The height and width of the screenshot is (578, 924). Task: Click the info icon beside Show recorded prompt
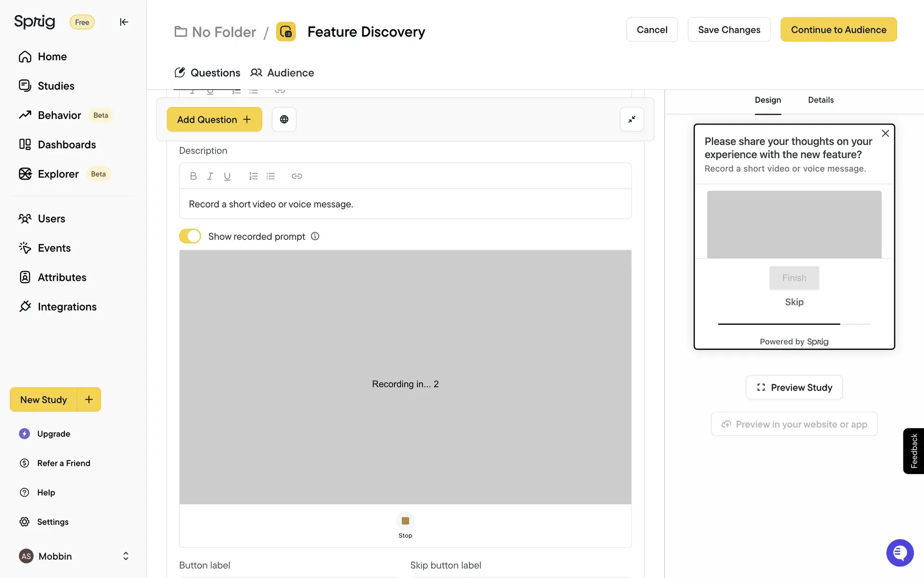tap(315, 236)
